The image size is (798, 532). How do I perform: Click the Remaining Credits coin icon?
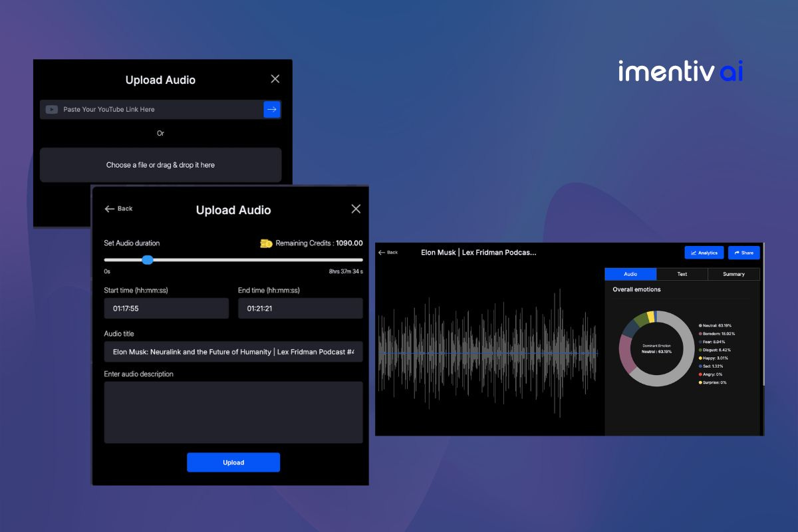(266, 243)
